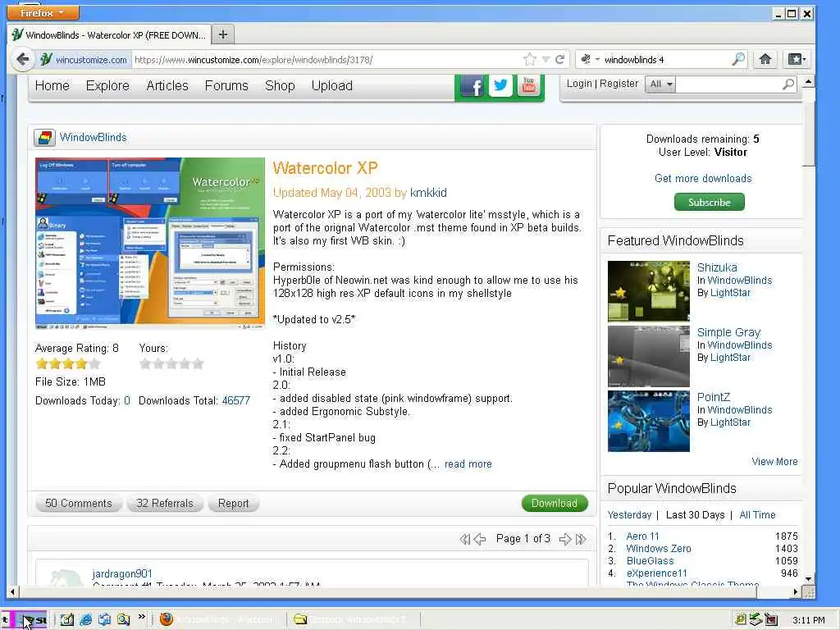840x630 pixels.
Task: Open the All search category dropdown
Action: click(x=660, y=84)
